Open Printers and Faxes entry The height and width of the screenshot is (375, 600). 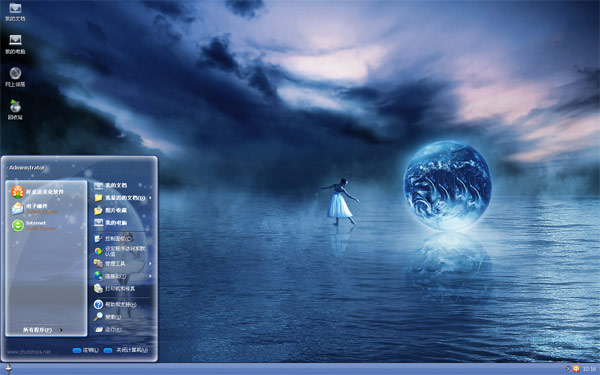(x=122, y=288)
